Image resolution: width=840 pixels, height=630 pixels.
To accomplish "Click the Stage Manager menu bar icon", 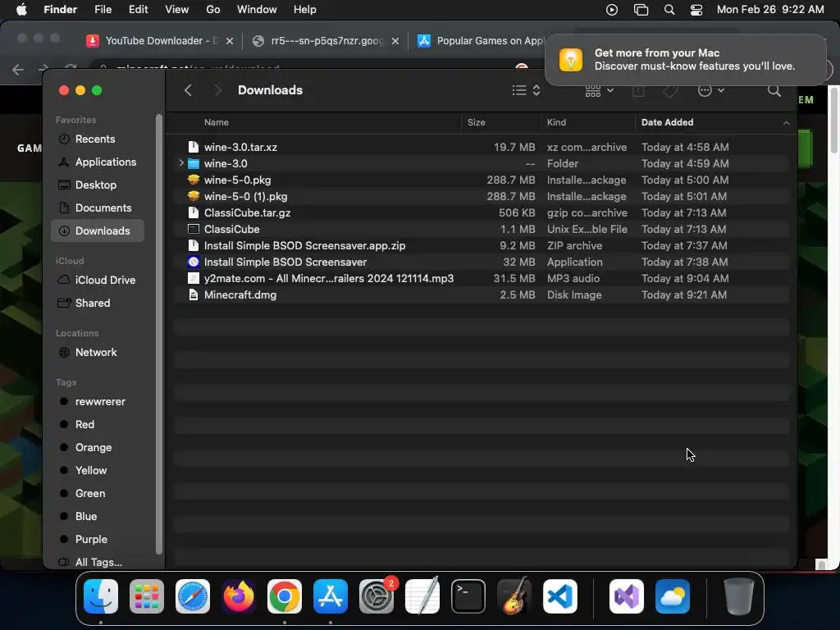I will pos(641,10).
